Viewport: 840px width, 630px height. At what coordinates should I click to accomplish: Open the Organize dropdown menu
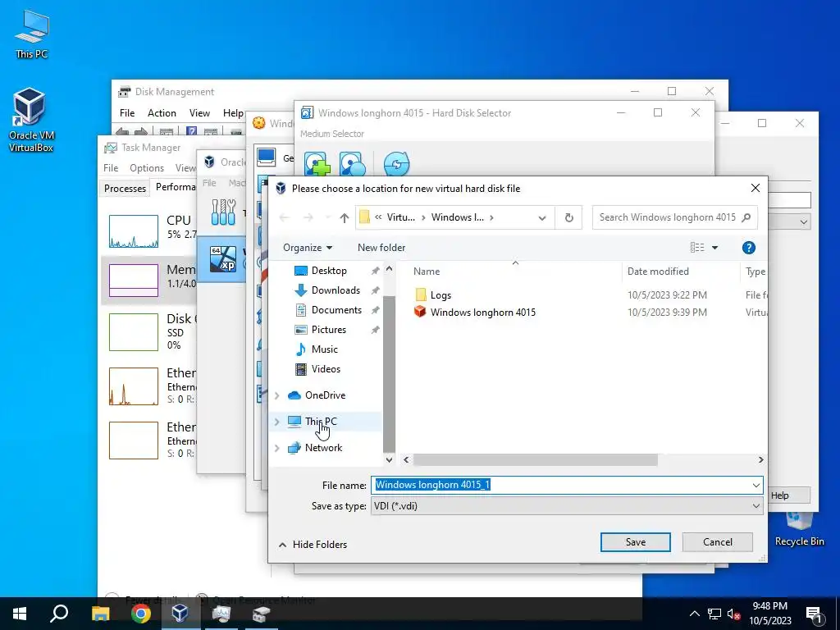[x=308, y=248]
